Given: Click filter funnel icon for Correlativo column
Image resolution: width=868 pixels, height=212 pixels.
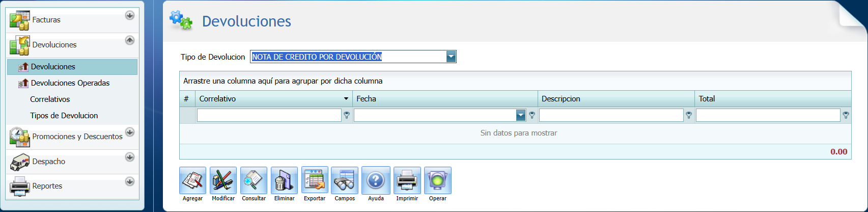Looking at the screenshot, I should pos(347,116).
